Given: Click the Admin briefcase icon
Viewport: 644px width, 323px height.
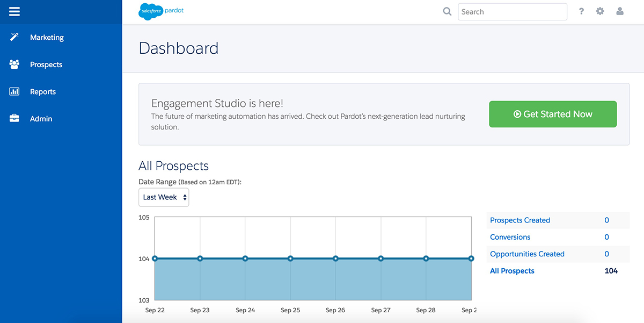Looking at the screenshot, I should point(14,119).
